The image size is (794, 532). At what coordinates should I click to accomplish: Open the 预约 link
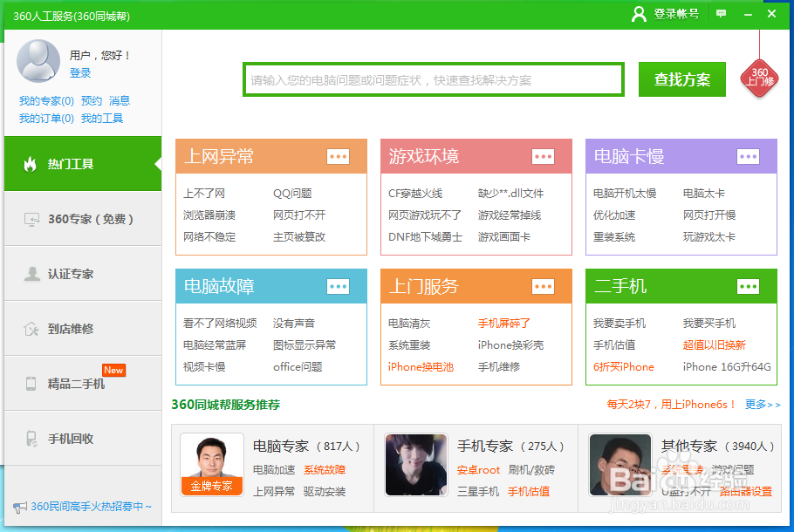92,100
